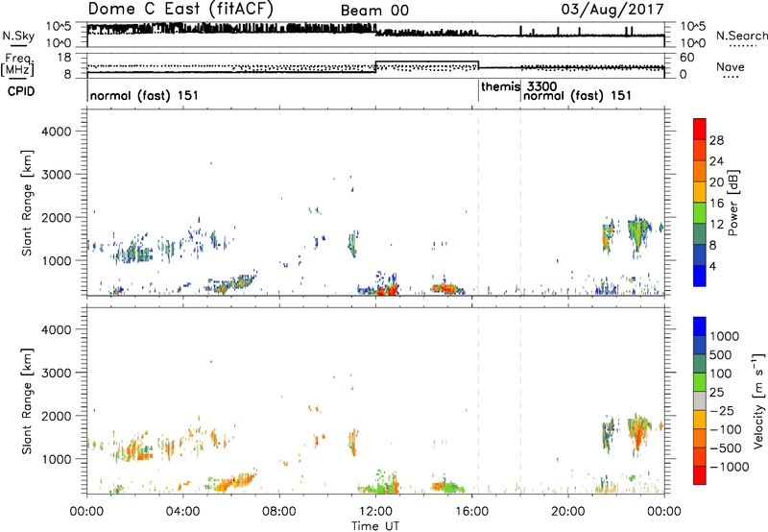
Task: Click the 'themis 3300' CPID label
Action: (x=519, y=86)
